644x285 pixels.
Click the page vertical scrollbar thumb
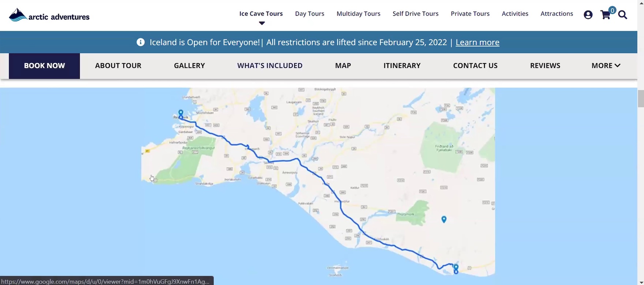pyautogui.click(x=641, y=99)
